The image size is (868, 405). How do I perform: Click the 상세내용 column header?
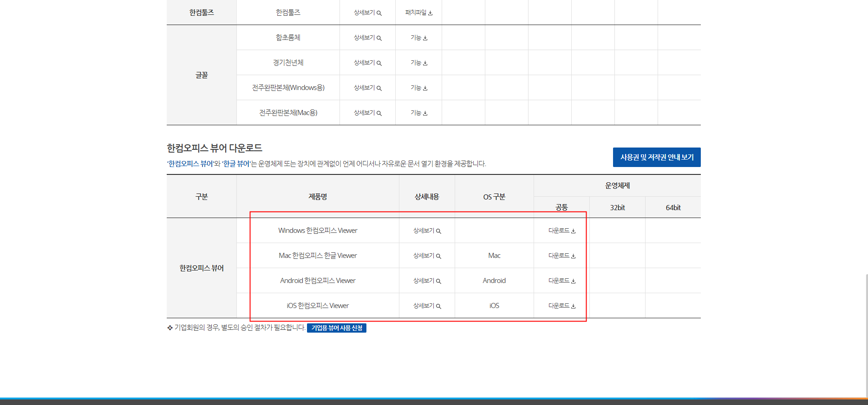point(427,197)
